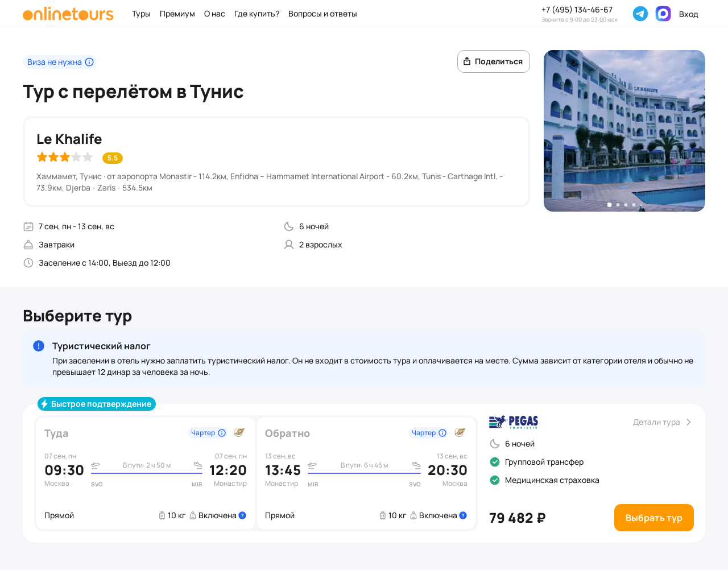Open 'Вопросы и ответы' menu item
The image size is (728, 570).
point(322,14)
